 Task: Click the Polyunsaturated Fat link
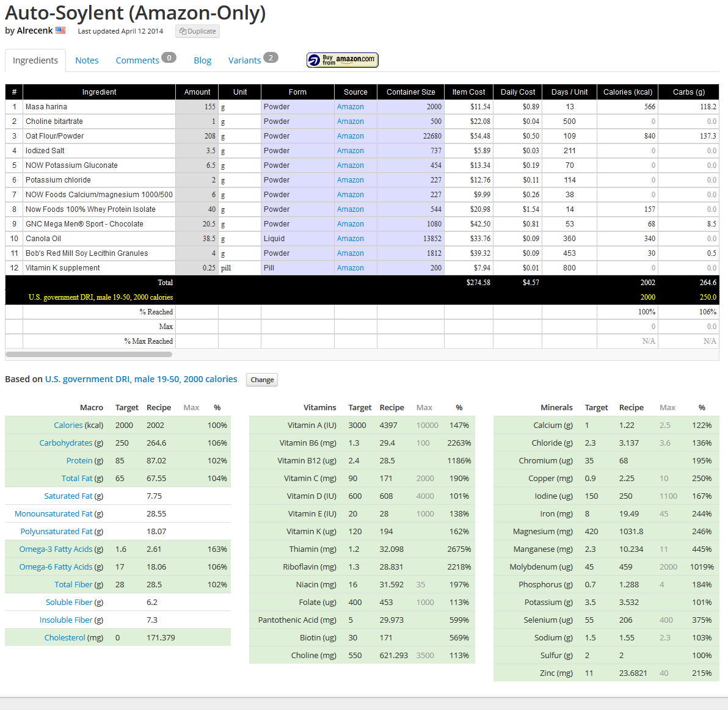click(x=56, y=531)
